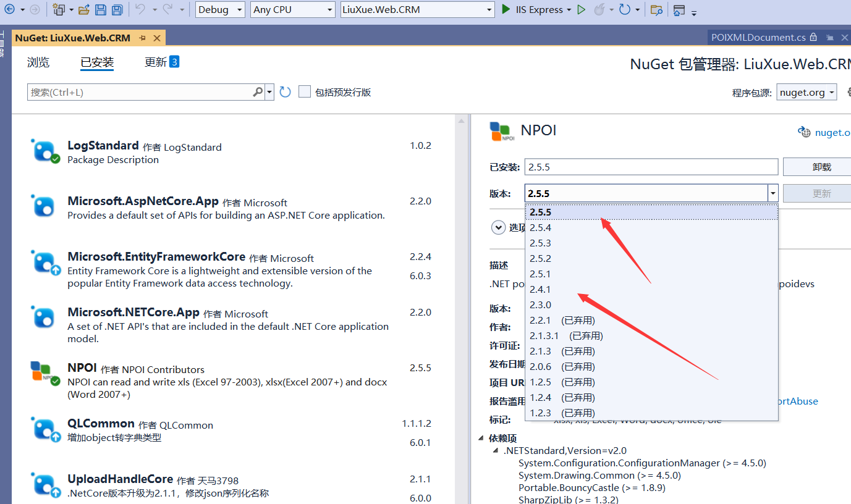
Task: Collapse the dependencies tree triangle
Action: [481, 438]
